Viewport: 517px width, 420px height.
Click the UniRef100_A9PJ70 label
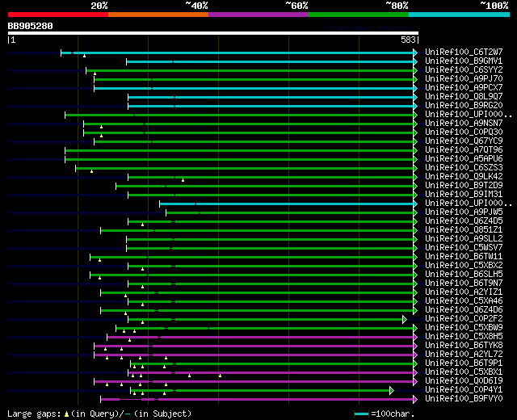[x=464, y=79]
